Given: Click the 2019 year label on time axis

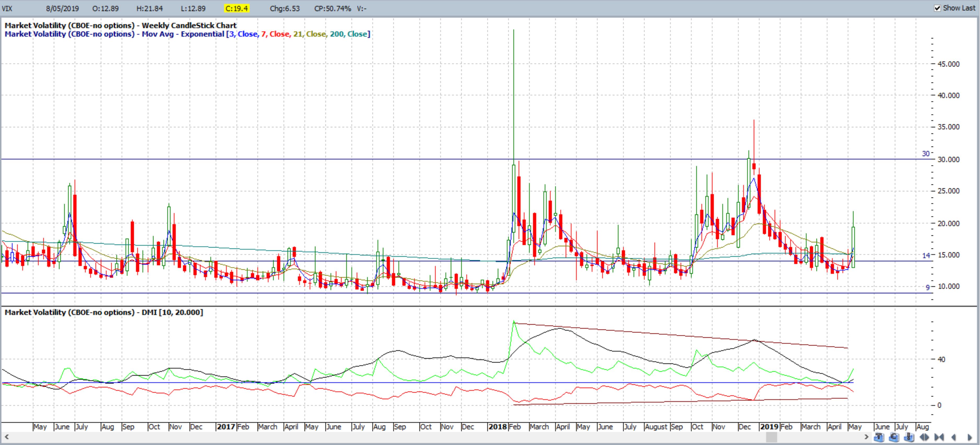Looking at the screenshot, I should pos(769,427).
